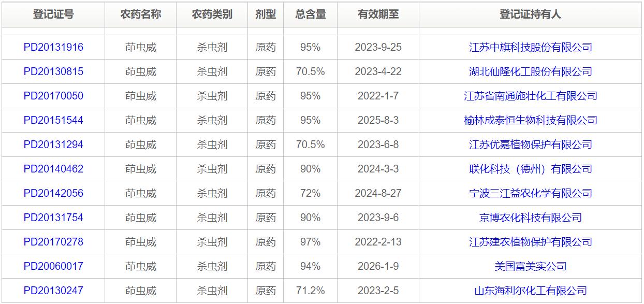Select expiry date 2024-3-3
The width and height of the screenshot is (644, 304).
click(378, 169)
